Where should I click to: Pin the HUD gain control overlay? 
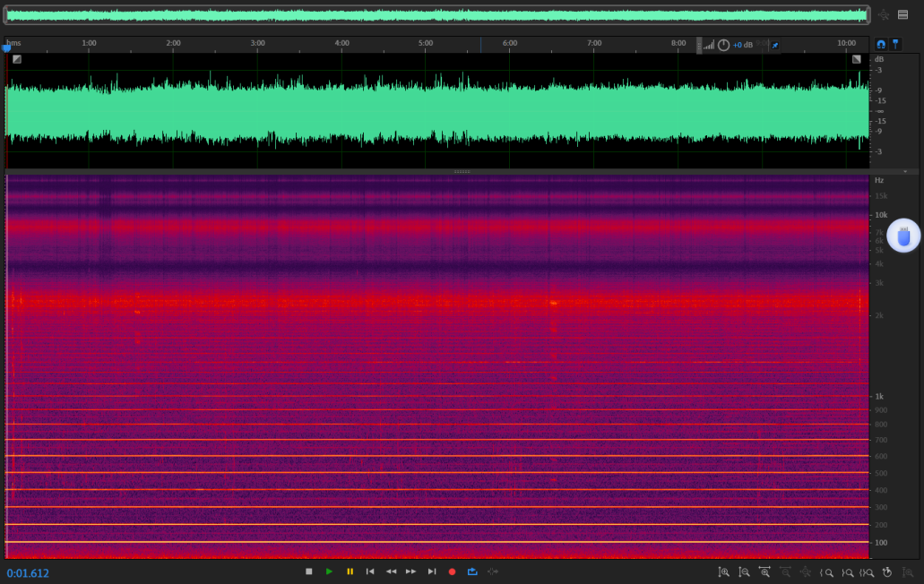775,45
